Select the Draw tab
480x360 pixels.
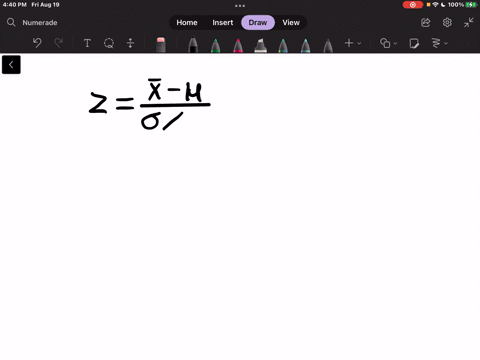click(258, 22)
